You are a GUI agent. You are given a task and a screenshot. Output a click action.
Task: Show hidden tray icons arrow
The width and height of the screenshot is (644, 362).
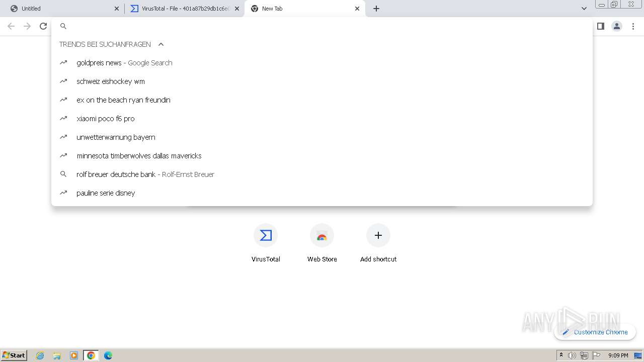pos(561,355)
